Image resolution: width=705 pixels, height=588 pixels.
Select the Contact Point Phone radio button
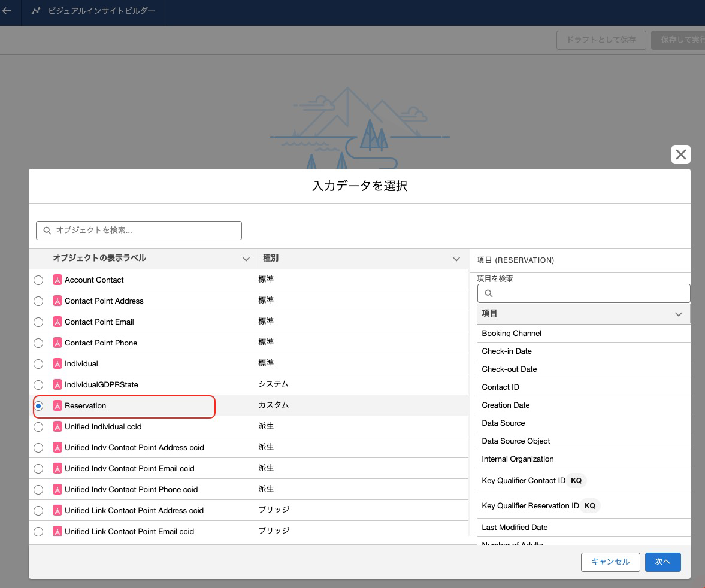pyautogui.click(x=39, y=343)
